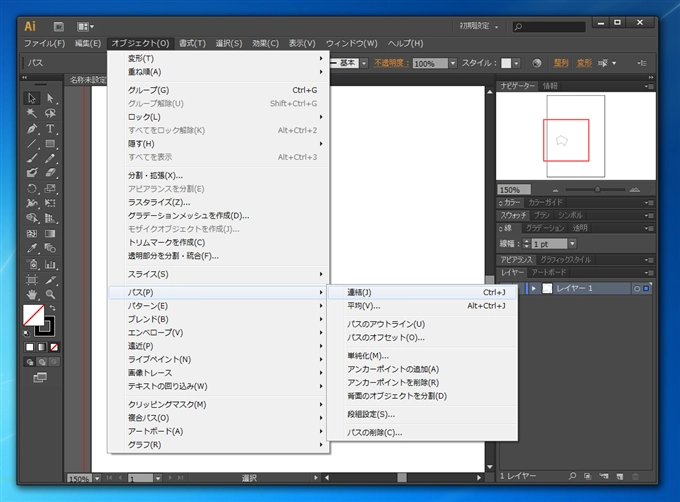Open the style swatch dropdown arrow
Image resolution: width=680 pixels, height=502 pixels.
pos(516,63)
